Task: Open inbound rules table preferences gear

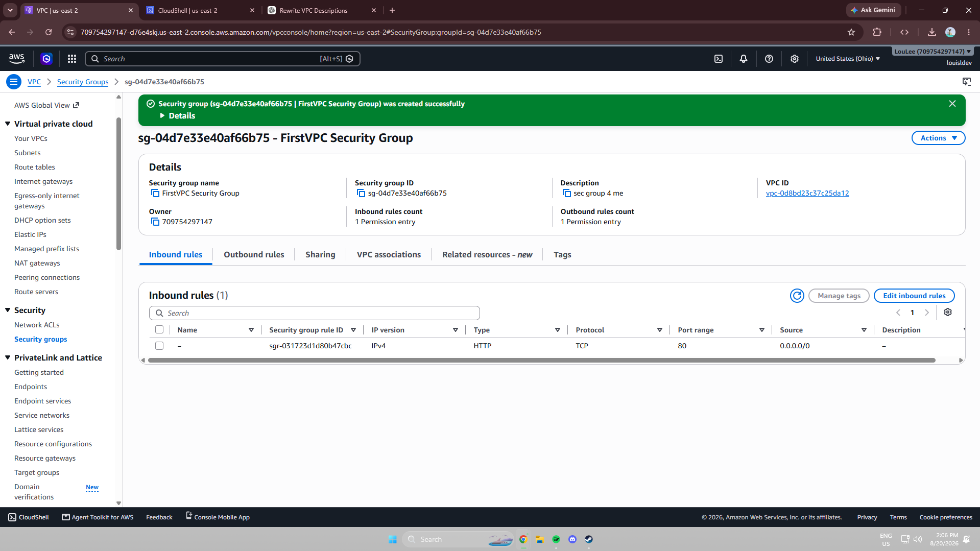Action: point(948,312)
